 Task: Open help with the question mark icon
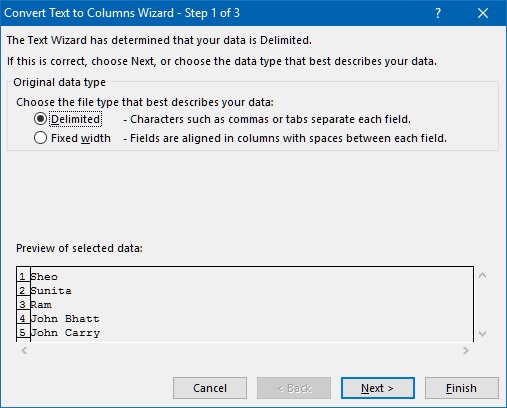point(438,13)
